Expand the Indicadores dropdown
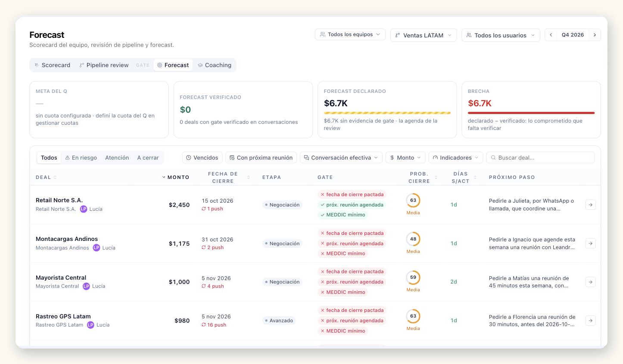Image resolution: width=623 pixels, height=364 pixels. coord(456,157)
